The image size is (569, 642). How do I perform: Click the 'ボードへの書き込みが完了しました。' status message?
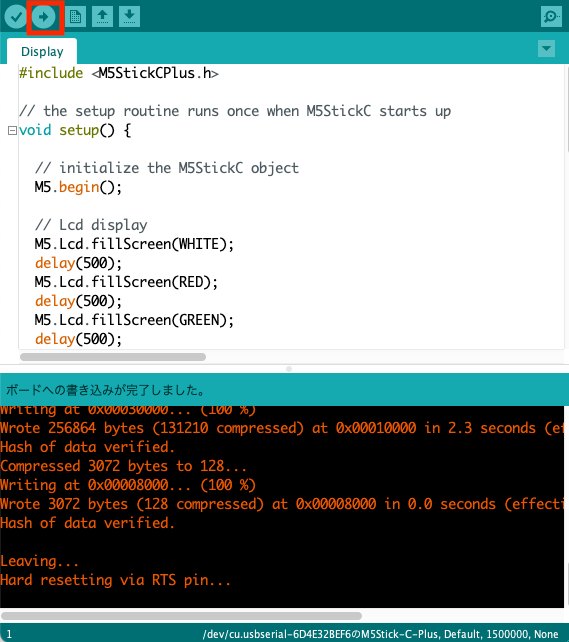(105, 390)
